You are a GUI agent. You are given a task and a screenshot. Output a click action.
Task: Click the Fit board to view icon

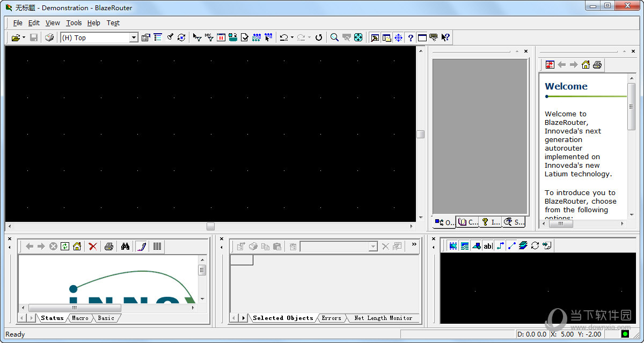tap(358, 38)
